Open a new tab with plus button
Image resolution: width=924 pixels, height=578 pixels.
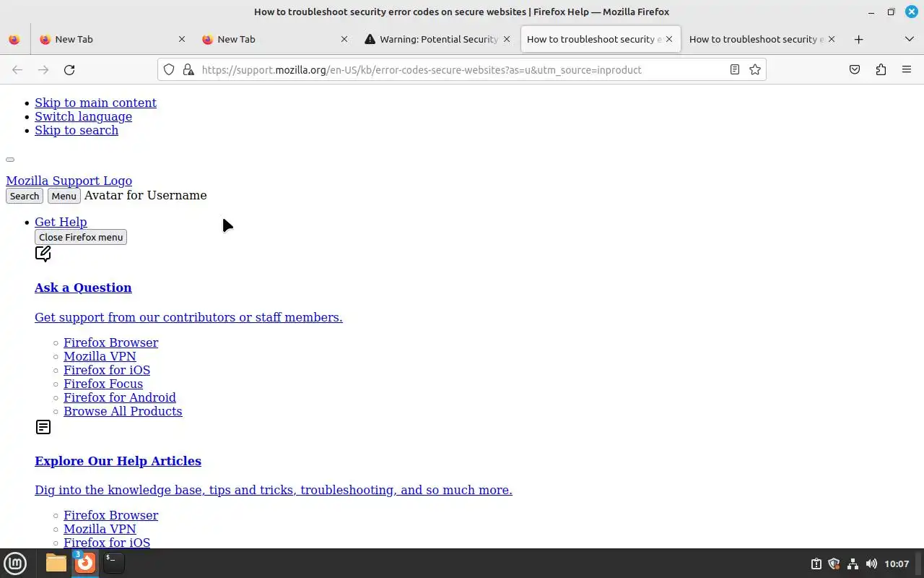[858, 39]
